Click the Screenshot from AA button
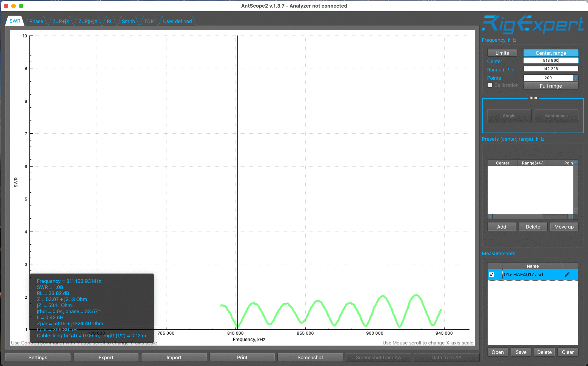 click(x=378, y=357)
